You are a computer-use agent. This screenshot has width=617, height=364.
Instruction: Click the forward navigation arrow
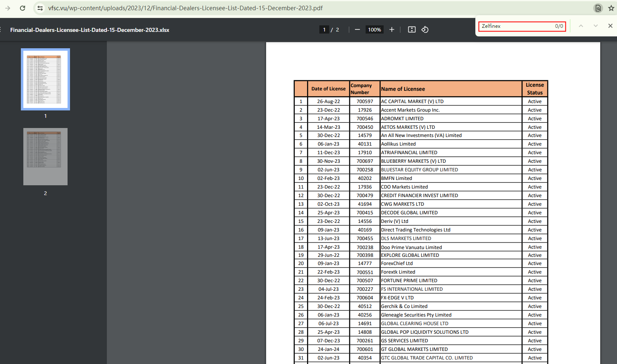point(8,8)
